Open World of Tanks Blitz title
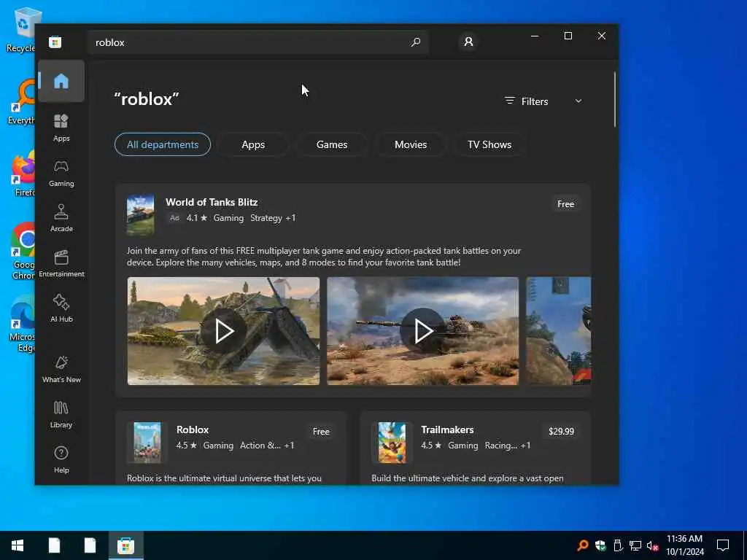This screenshot has width=747, height=560. [212, 202]
